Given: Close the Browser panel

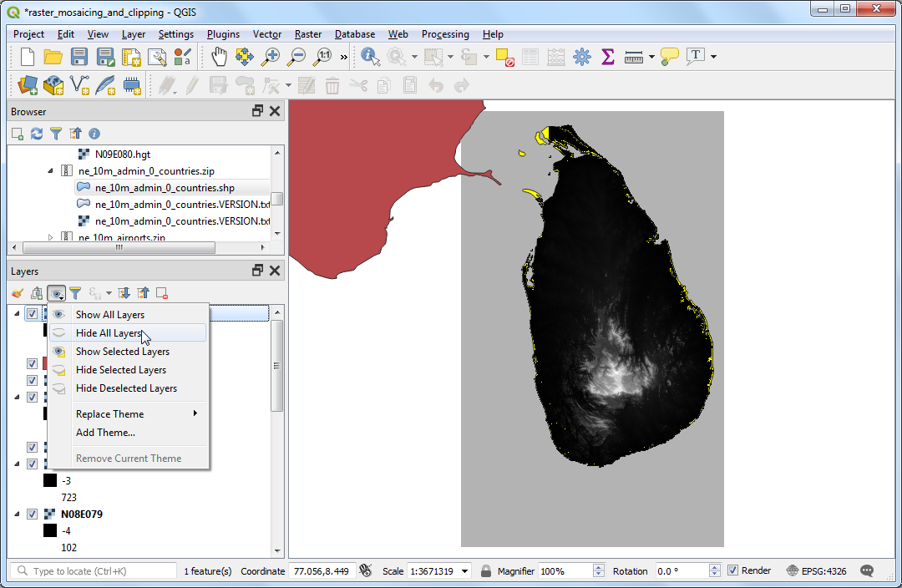Looking at the screenshot, I should click(275, 111).
